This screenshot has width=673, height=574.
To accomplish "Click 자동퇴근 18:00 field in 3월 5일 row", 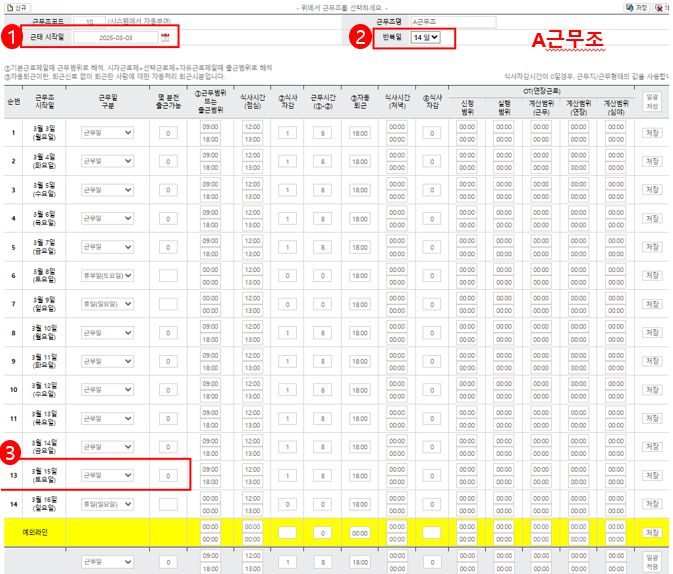I will [359, 189].
